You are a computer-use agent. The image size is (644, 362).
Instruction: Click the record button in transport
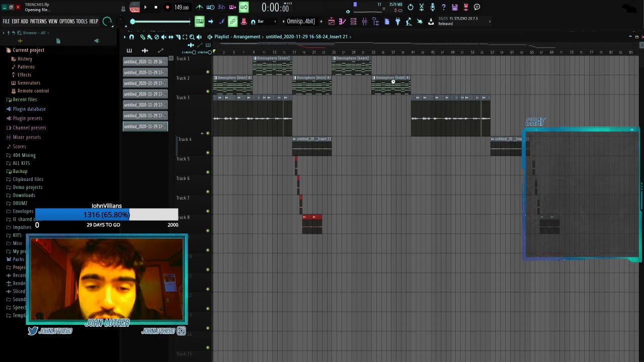pos(167,7)
